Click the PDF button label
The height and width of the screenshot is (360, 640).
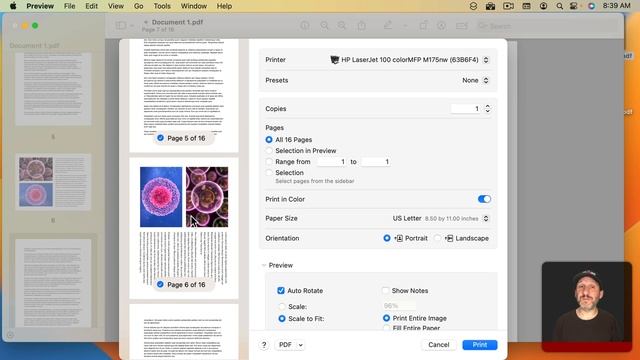click(x=285, y=345)
